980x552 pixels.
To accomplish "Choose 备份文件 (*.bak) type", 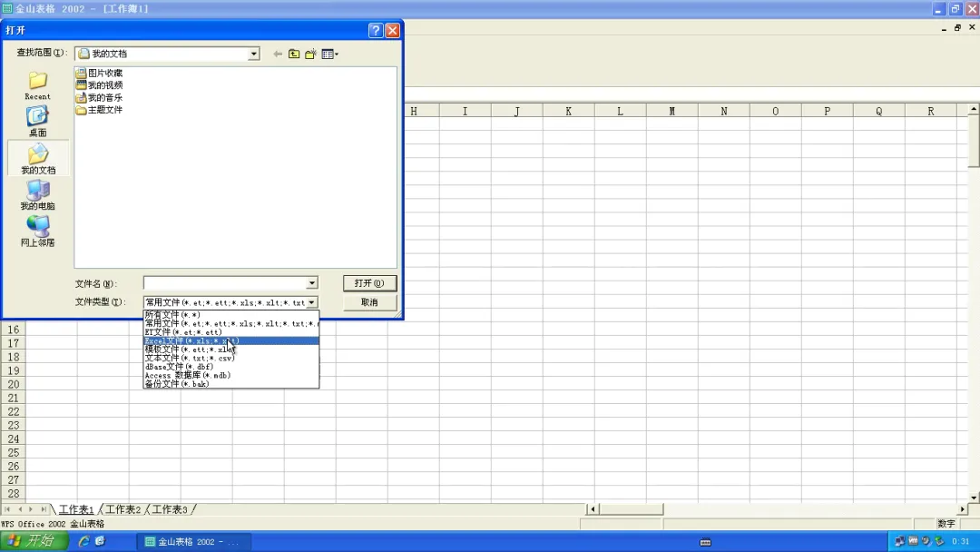I will click(231, 384).
